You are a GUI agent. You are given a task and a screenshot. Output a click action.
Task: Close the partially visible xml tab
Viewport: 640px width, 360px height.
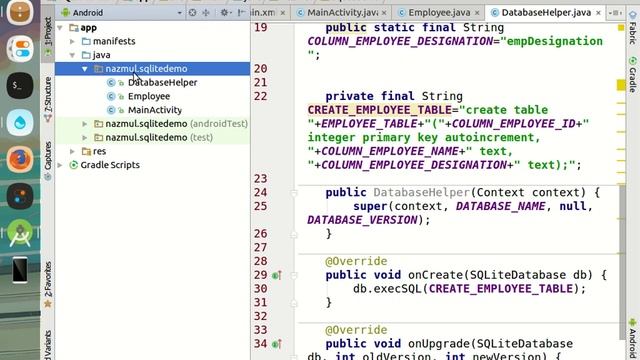[x=283, y=13]
